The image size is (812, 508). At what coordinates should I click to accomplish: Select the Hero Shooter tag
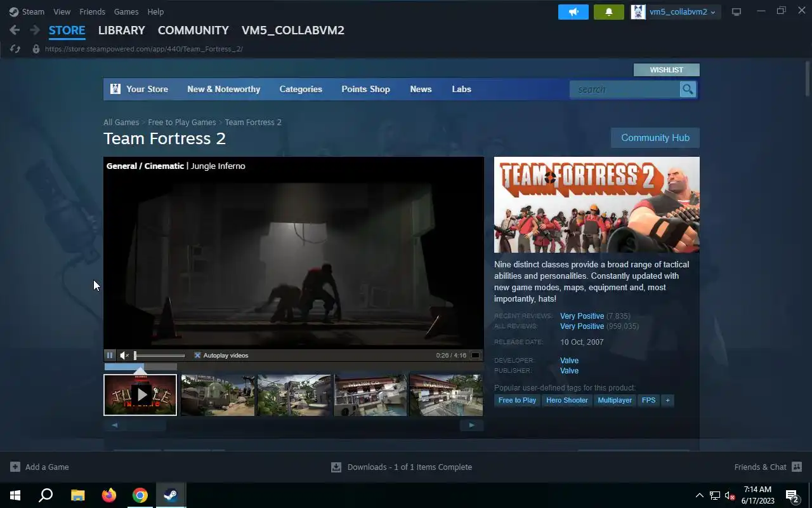coord(567,401)
